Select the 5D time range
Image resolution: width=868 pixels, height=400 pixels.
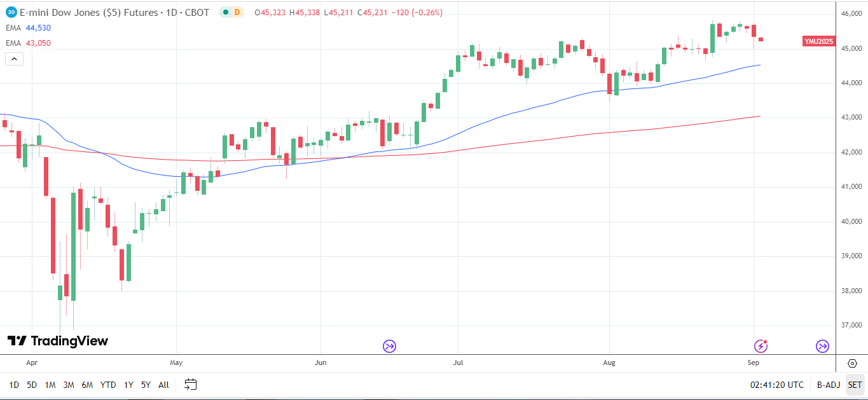[32, 385]
